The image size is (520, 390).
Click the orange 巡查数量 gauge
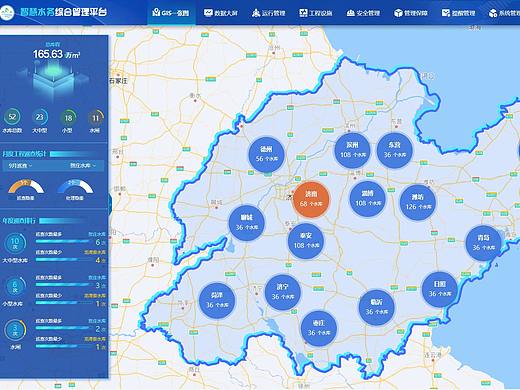(x=26, y=187)
